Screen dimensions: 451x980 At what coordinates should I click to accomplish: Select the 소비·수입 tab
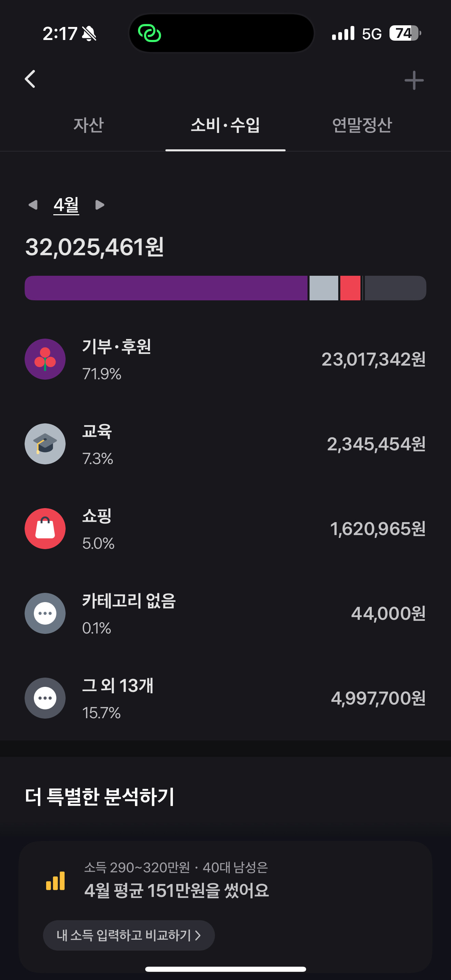coord(225,125)
